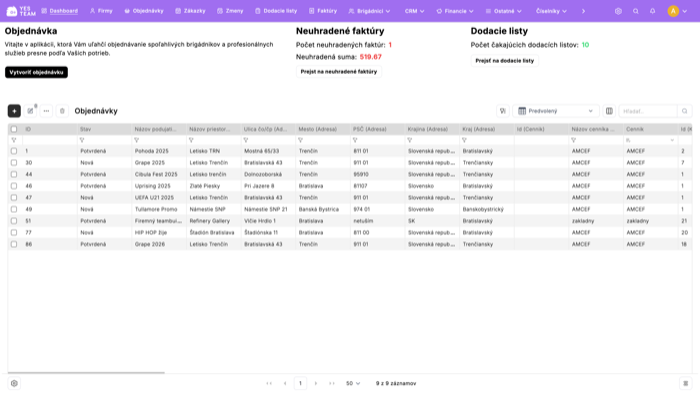Click the search magnifier beside Hľadať field

click(684, 111)
